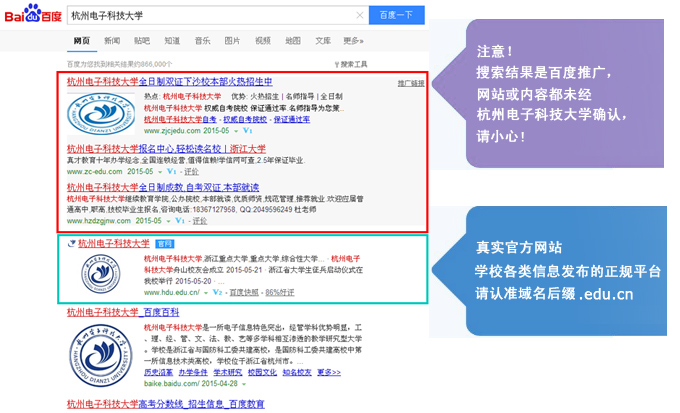Select the 地图 tab
The width and height of the screenshot is (680, 413).
click(293, 41)
